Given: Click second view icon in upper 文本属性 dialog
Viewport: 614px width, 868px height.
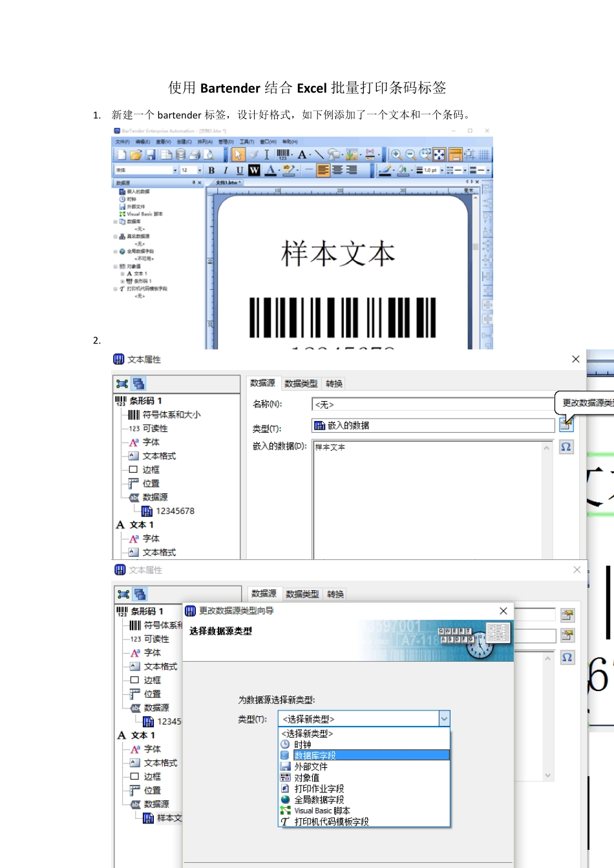Looking at the screenshot, I should [138, 384].
